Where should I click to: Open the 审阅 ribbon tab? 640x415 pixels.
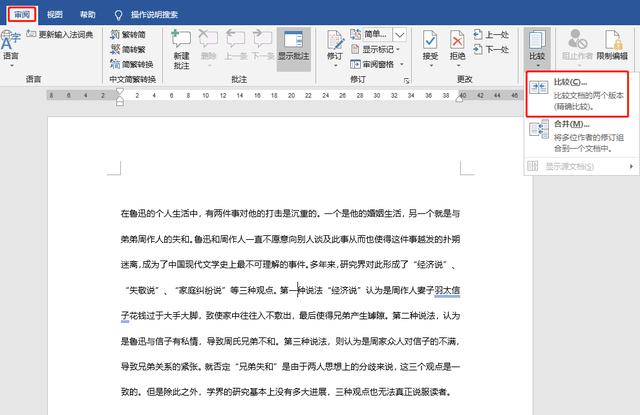[x=22, y=15]
